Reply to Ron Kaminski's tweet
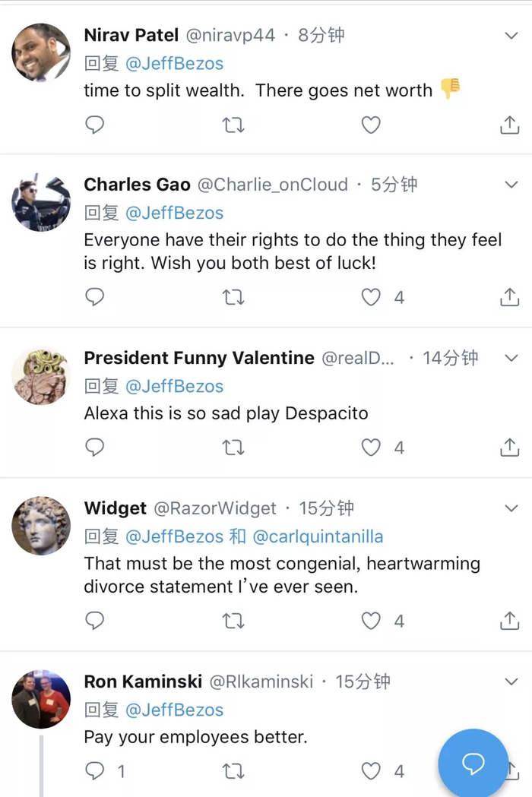This screenshot has width=532, height=797. pos(94,772)
